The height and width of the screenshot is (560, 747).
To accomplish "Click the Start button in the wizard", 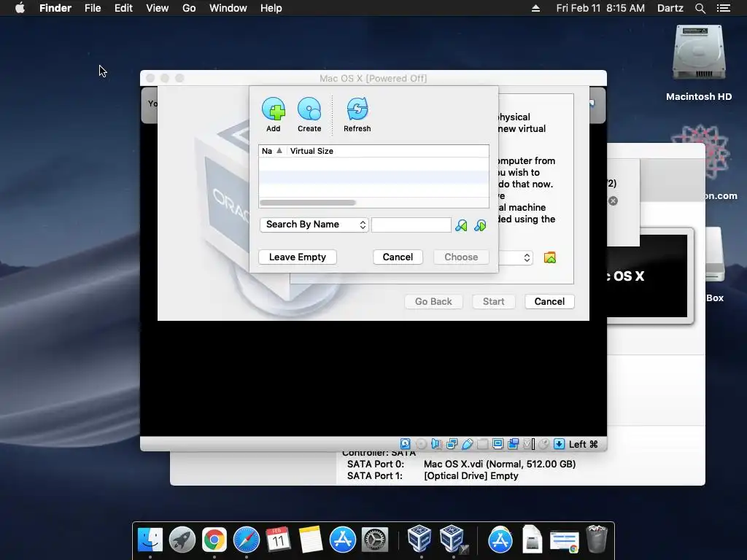I will (494, 301).
